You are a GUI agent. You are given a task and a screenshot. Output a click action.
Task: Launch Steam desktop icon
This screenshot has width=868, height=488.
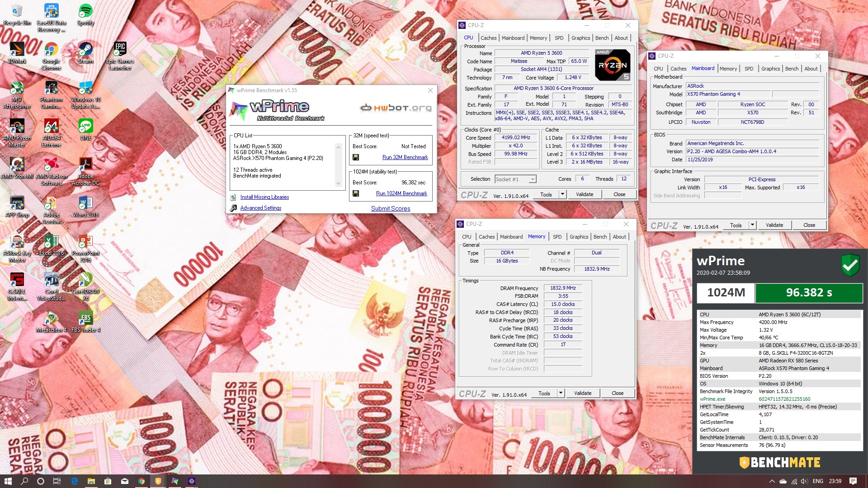pos(85,53)
